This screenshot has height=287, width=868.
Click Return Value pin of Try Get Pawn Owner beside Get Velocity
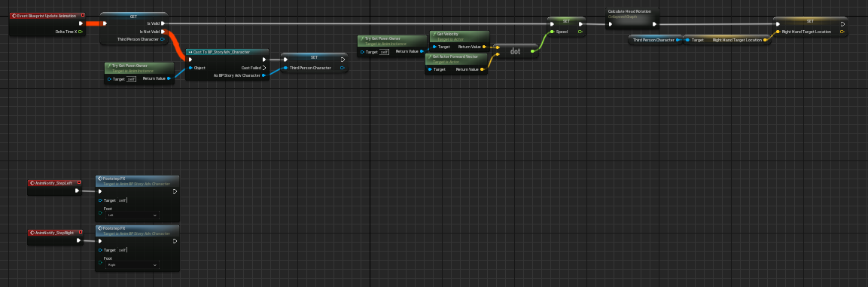point(422,51)
